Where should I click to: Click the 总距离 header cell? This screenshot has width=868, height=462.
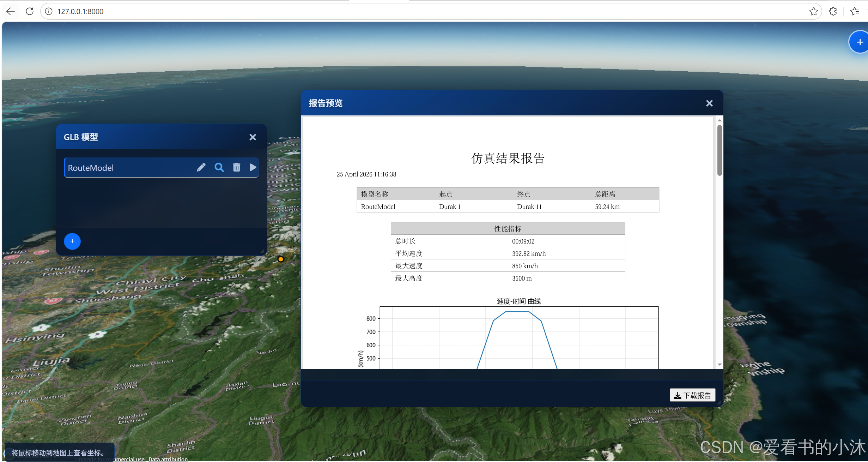coord(625,194)
